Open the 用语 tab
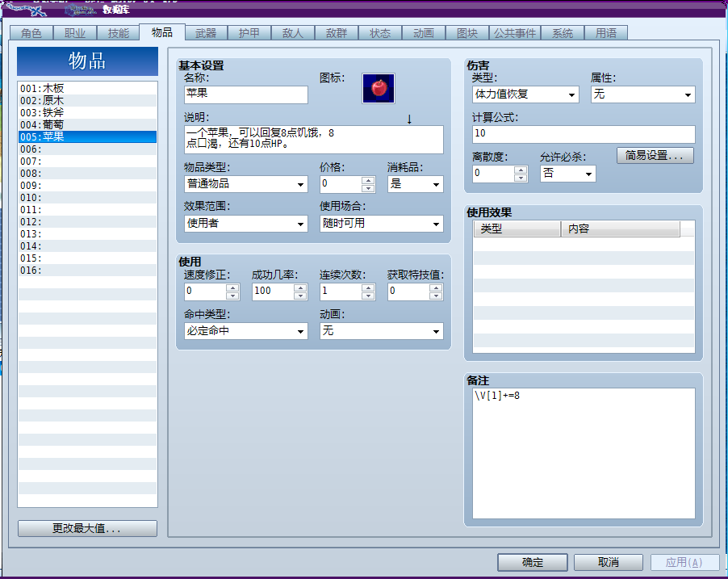Image resolution: width=728 pixels, height=579 pixels. pos(606,33)
